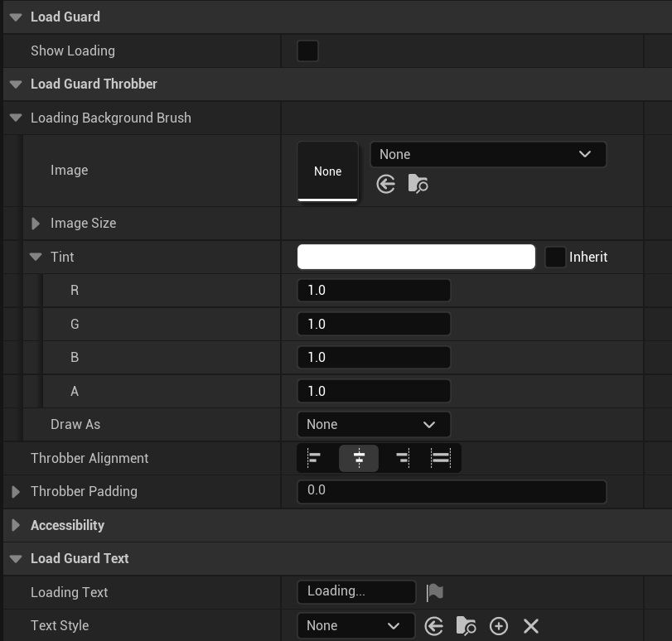Center the throbber alignment horizontally
This screenshot has height=641, width=672.
[x=359, y=458]
